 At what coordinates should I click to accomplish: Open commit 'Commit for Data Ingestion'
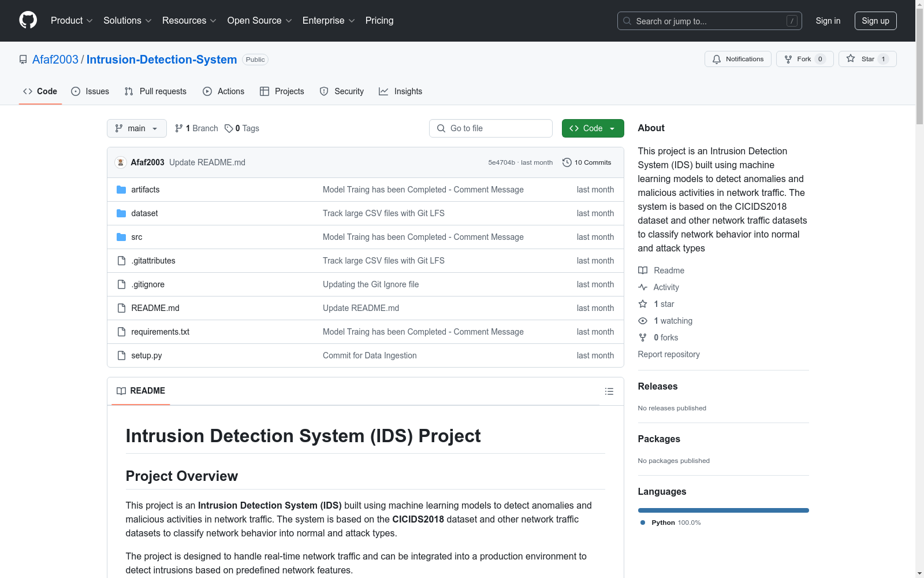pos(370,355)
